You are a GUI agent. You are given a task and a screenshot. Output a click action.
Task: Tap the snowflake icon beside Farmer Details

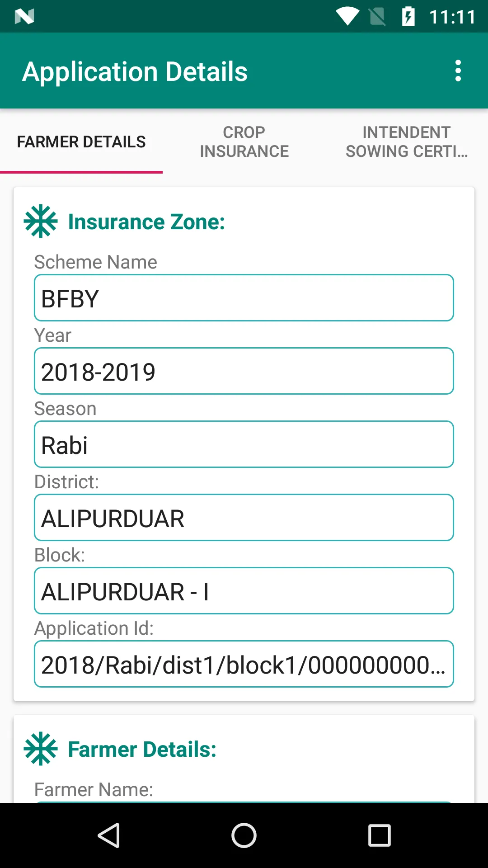coord(41,749)
